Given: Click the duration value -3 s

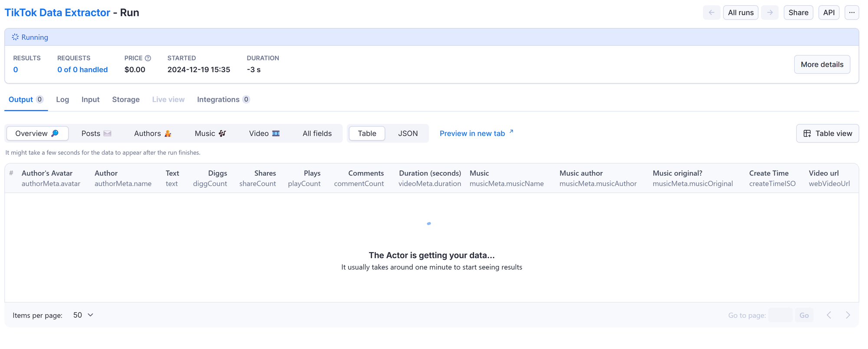Looking at the screenshot, I should tap(254, 70).
